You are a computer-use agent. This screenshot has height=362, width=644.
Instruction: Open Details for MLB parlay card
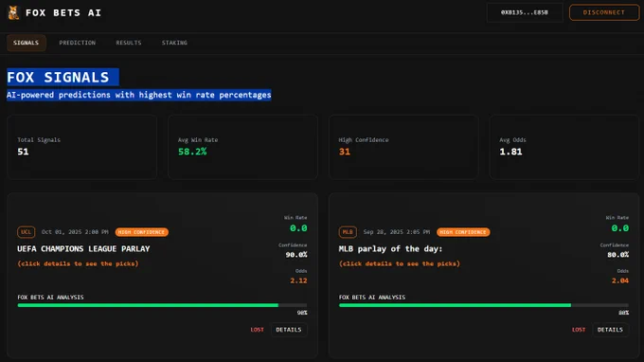610,330
